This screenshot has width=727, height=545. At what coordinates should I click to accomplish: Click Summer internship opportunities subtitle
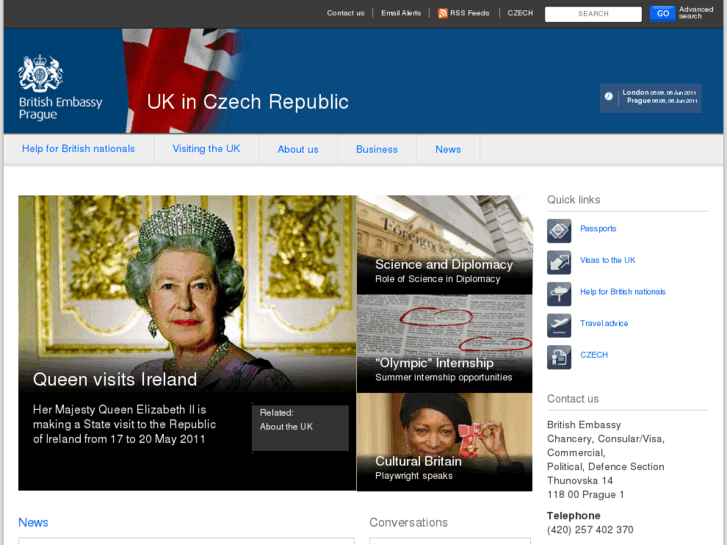444,377
